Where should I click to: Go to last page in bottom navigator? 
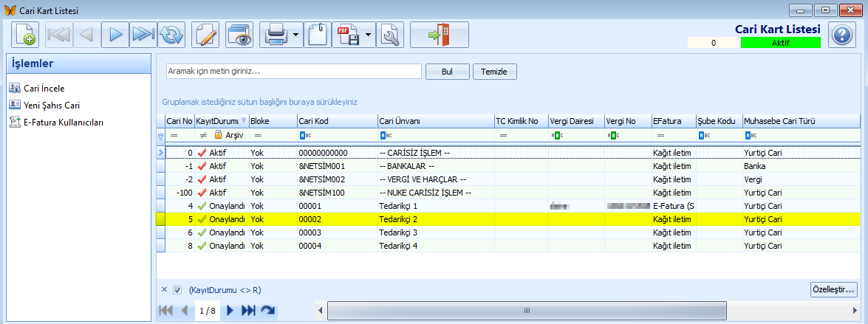click(x=248, y=311)
